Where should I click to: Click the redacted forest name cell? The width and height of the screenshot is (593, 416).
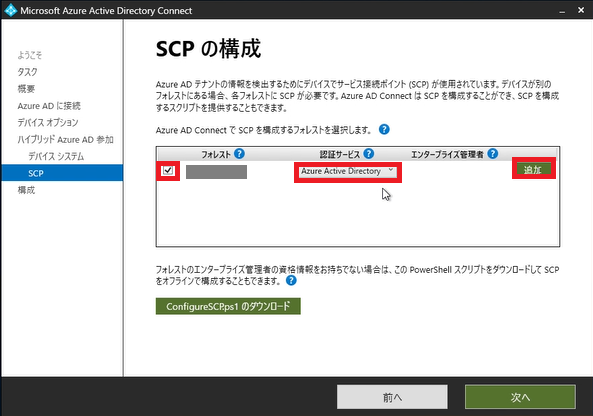216,172
